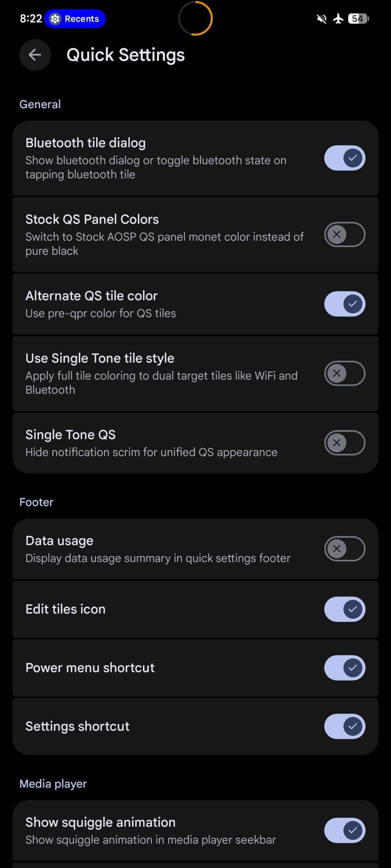This screenshot has width=391, height=868.
Task: Tap the Quick Settings page title
Action: point(126,55)
